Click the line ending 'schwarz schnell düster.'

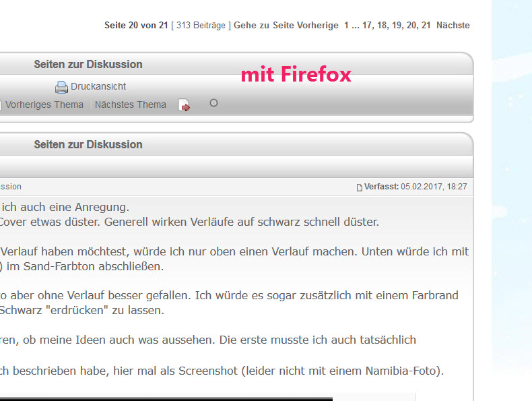(x=189, y=222)
